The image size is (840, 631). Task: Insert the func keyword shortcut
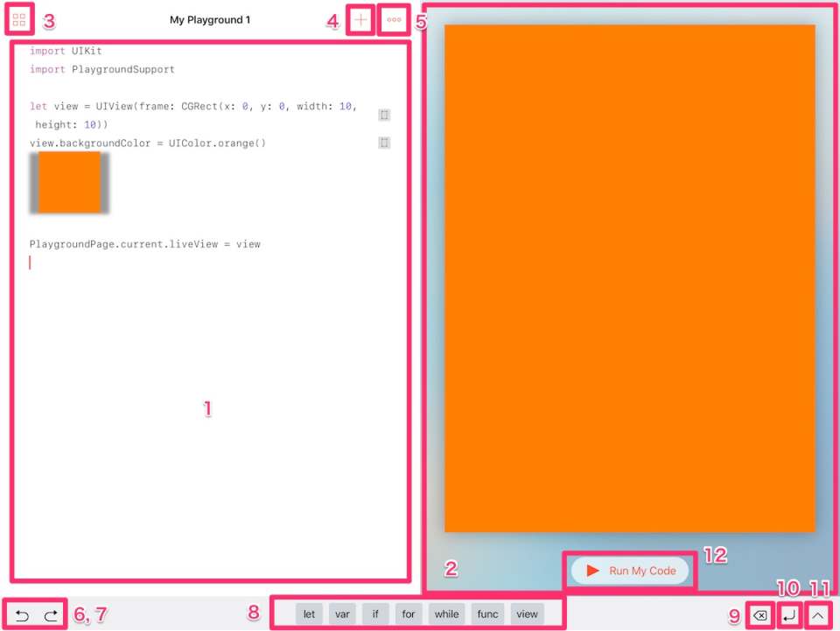(x=487, y=613)
